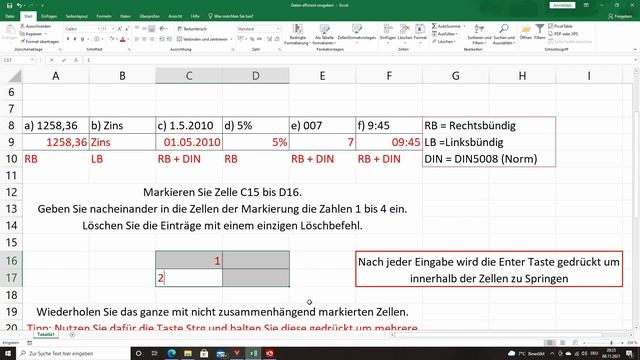The width and height of the screenshot is (640, 360).
Task: Open Bedingte Formatierung menu
Action: pyautogui.click(x=298, y=34)
